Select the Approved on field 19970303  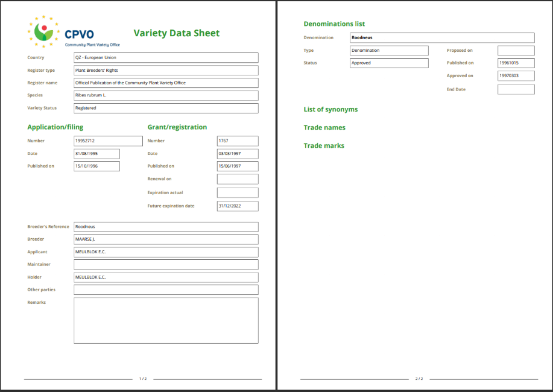click(x=516, y=75)
